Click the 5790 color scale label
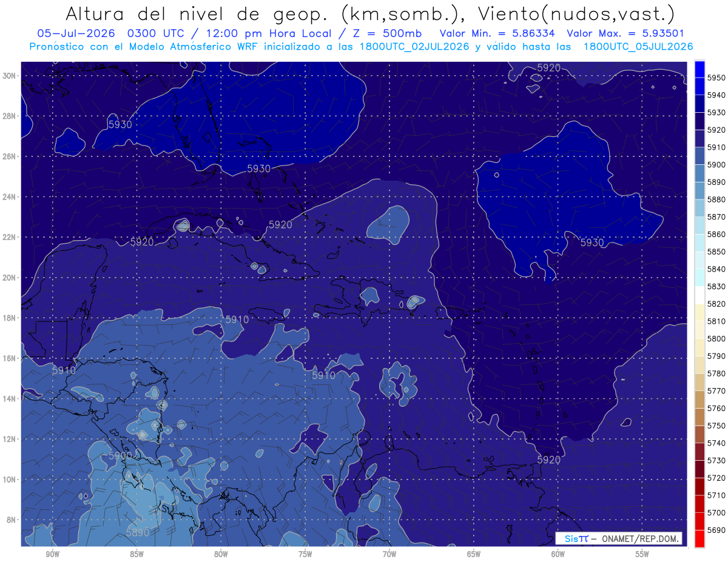Viewport: 728px width, 562px height. (x=717, y=356)
